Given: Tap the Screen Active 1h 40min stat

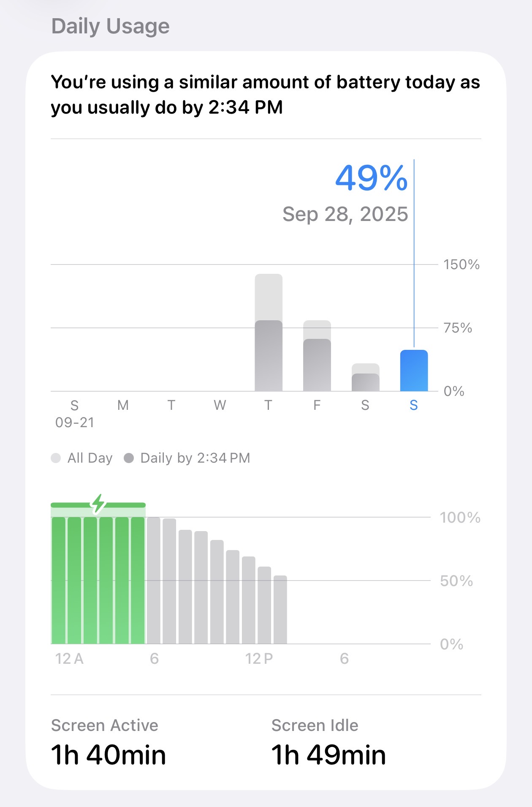Looking at the screenshot, I should click(109, 744).
